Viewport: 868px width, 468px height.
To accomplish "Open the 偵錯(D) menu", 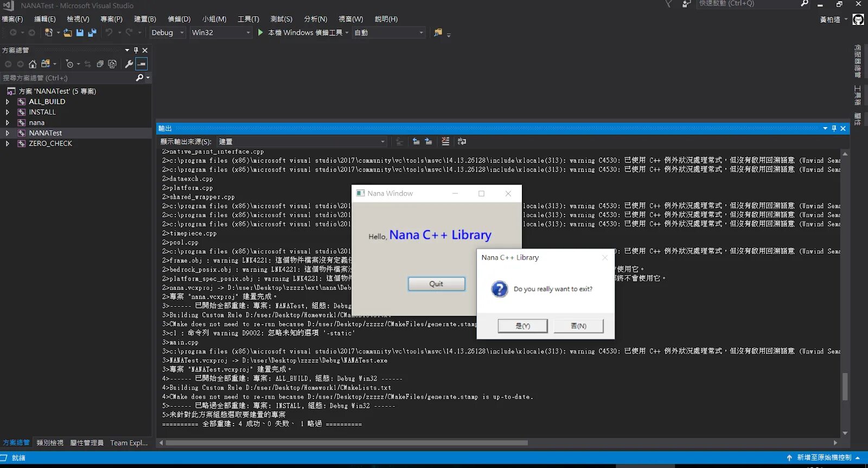I will point(179,19).
